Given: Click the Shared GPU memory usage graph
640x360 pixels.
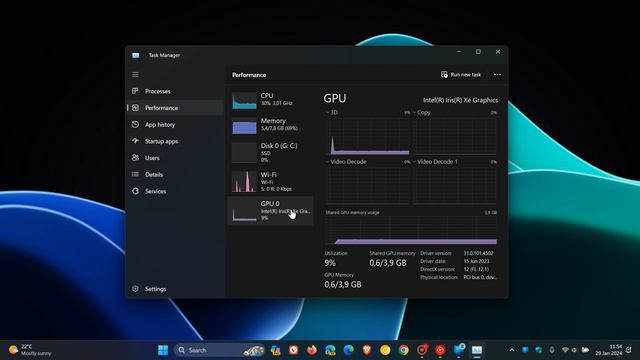Looking at the screenshot, I should [411, 231].
